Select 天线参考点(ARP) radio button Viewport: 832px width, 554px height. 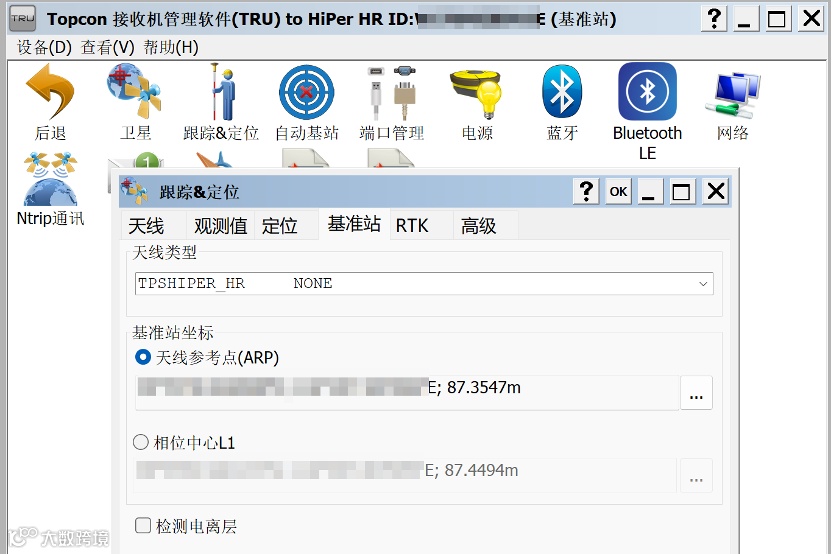(143, 357)
